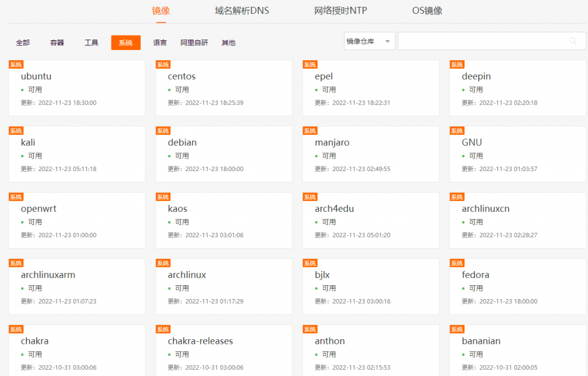Screen dimensions: 588x376
Task: Open the kali mirror card
Action: [x=77, y=154]
